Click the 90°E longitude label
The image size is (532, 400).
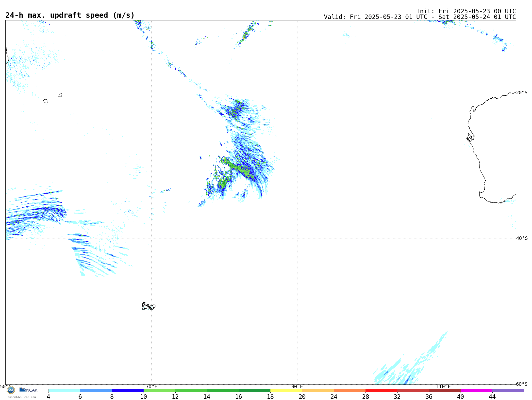coord(297,386)
